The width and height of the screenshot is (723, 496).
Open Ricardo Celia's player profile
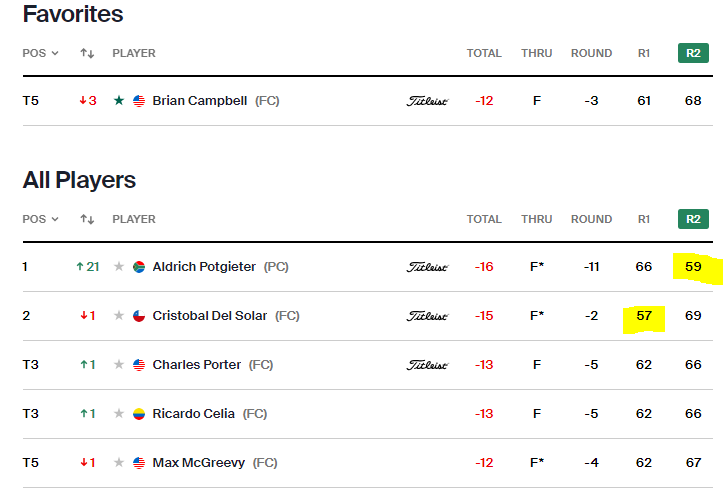click(x=195, y=414)
